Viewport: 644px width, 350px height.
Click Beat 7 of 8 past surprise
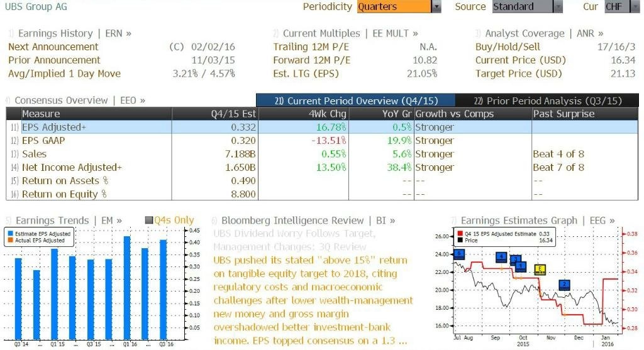coord(558,167)
